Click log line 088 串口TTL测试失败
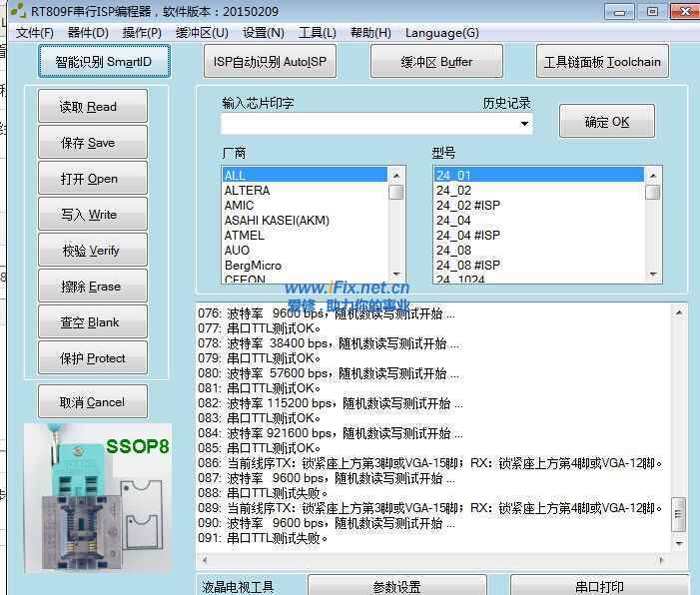This screenshot has height=595, width=700. point(263,493)
